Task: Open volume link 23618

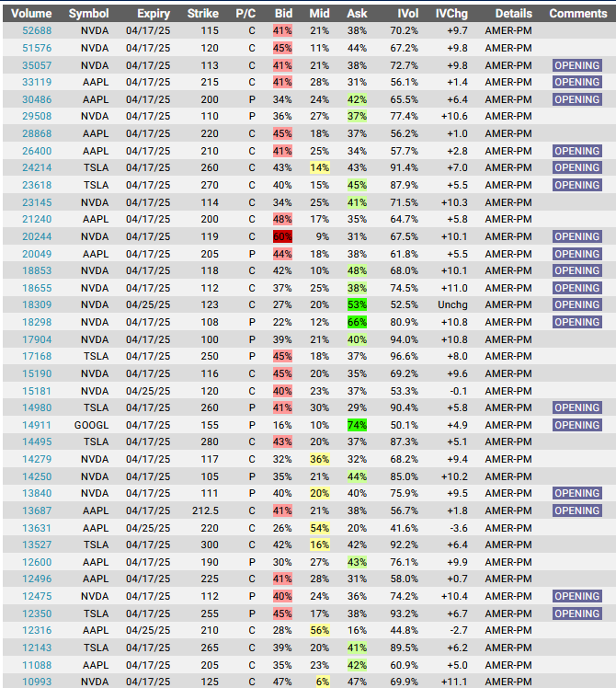Action: tap(37, 185)
